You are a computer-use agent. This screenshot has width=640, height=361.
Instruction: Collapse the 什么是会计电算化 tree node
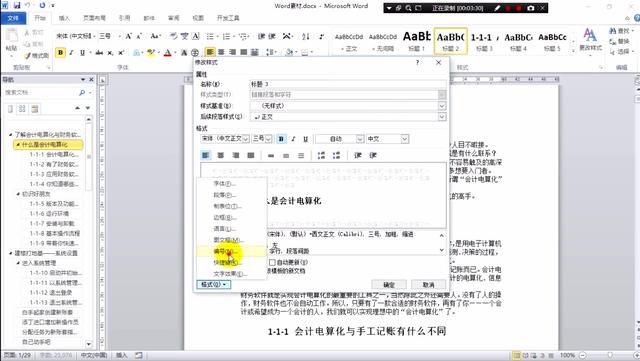click(18, 145)
